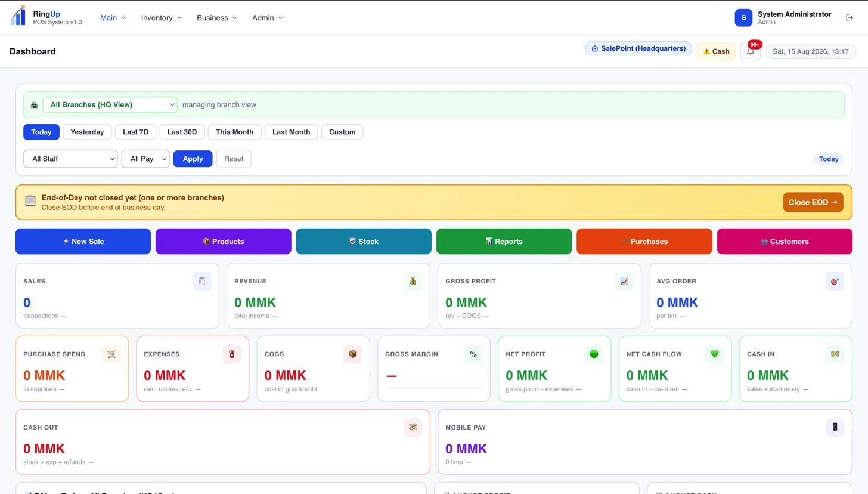Click the home icon in SalePoint badge
Viewport: 868px width, 494px height.
(x=595, y=48)
